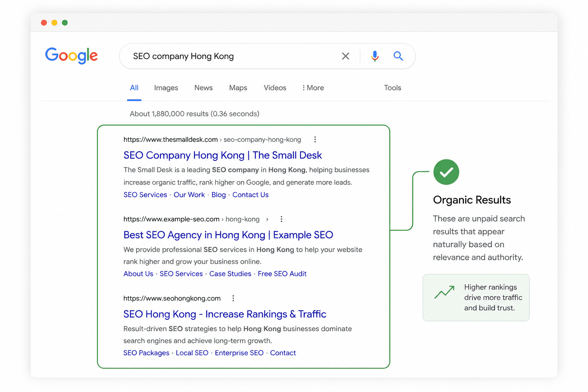Click SEO Services sitelink under Example SEO
This screenshot has height=392, width=588.
pos(181,274)
